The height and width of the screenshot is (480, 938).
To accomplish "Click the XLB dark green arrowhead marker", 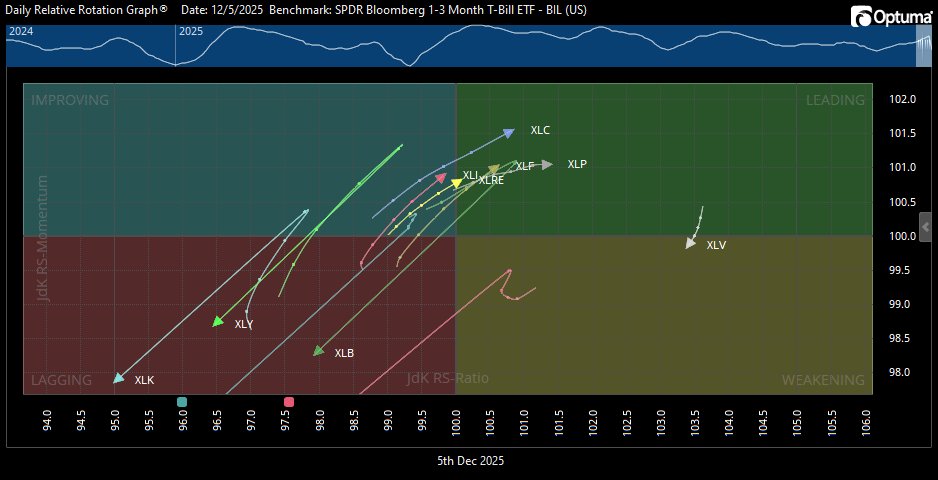I will [x=318, y=351].
